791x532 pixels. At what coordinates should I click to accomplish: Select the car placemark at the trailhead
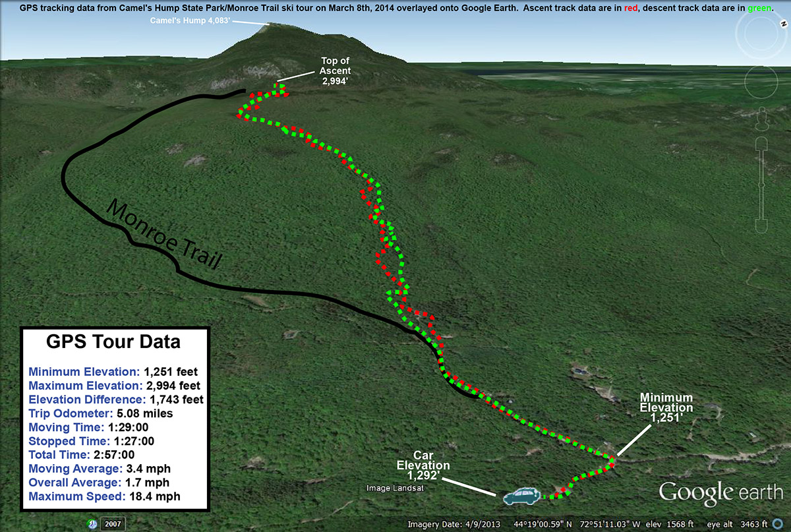click(x=521, y=495)
